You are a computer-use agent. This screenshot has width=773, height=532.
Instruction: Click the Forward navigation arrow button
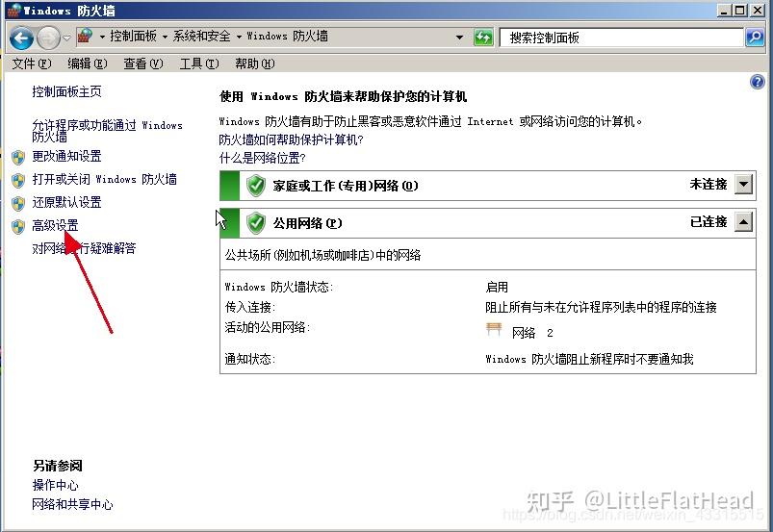tap(48, 38)
